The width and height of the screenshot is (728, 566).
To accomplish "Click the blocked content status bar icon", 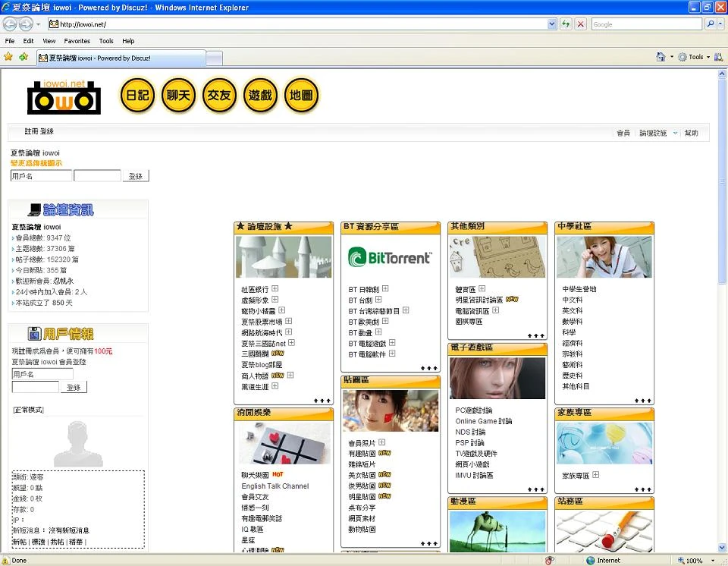I will pyautogui.click(x=549, y=561).
